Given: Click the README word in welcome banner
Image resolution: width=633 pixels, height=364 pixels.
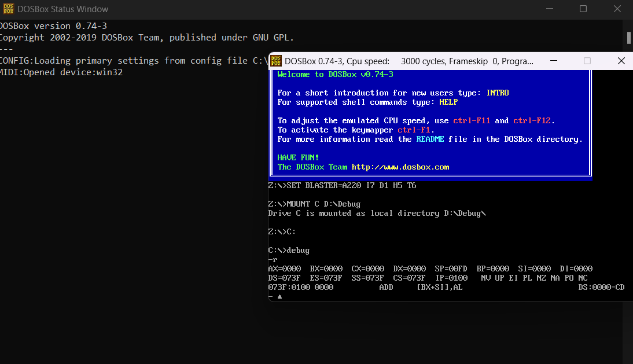Looking at the screenshot, I should (x=430, y=139).
